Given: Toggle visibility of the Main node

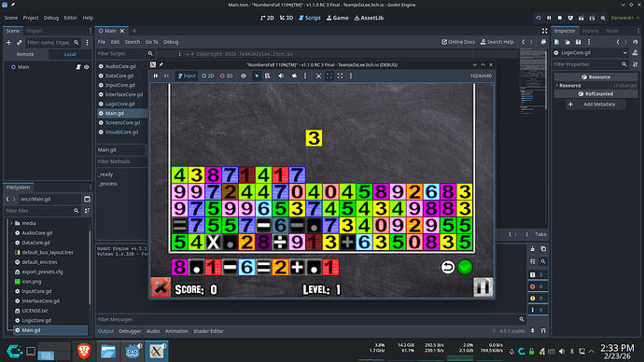Looking at the screenshot, I should point(87,67).
